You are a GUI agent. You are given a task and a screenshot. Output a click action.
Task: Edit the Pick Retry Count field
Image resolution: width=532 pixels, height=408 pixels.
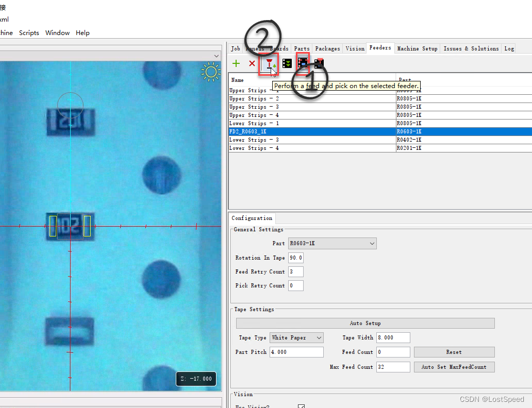(x=296, y=285)
